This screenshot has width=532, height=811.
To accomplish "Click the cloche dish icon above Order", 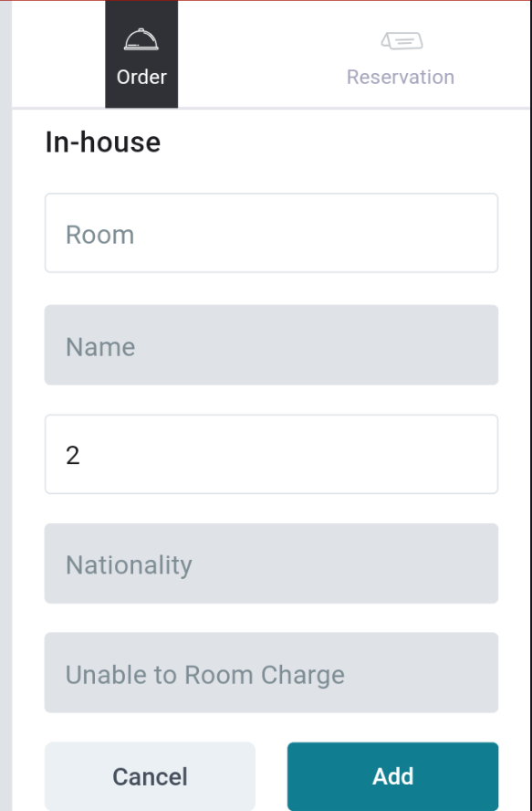I will pos(141,40).
